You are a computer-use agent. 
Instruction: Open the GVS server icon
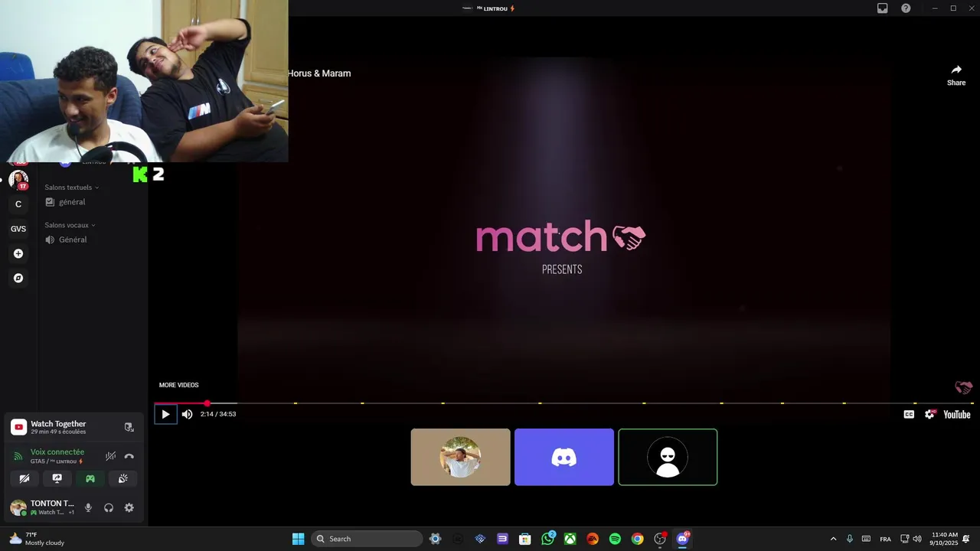coord(18,229)
